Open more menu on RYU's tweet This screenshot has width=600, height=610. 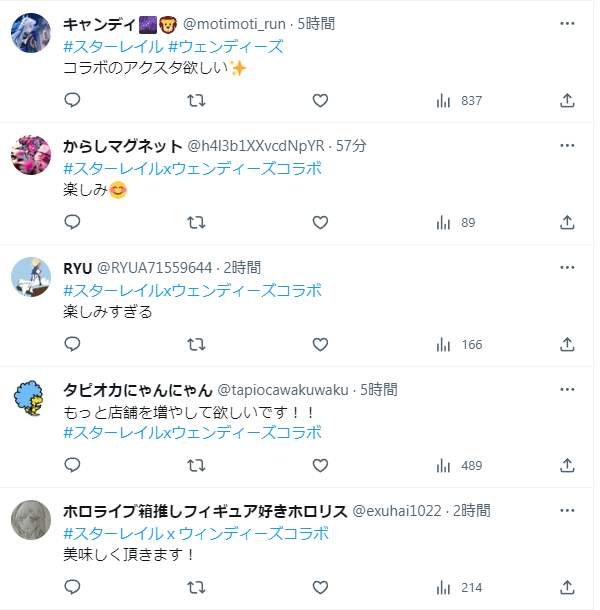coord(567,268)
